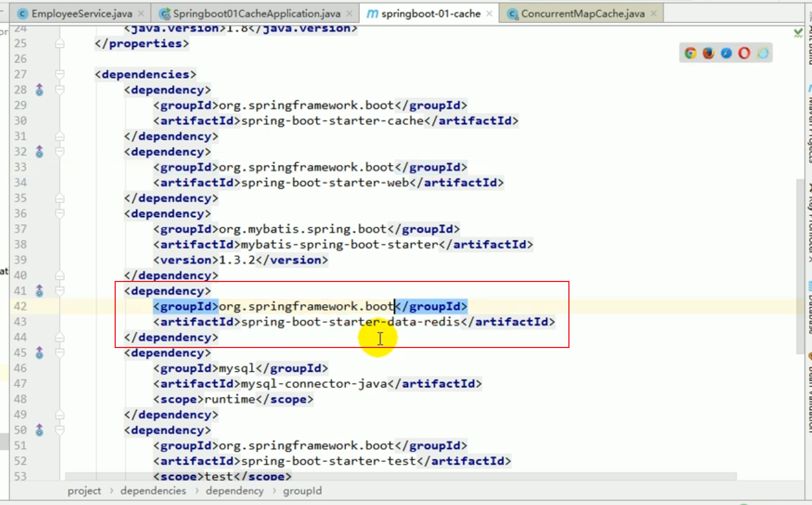
Task: Click the 'project' breadcrumb
Action: pos(84,491)
